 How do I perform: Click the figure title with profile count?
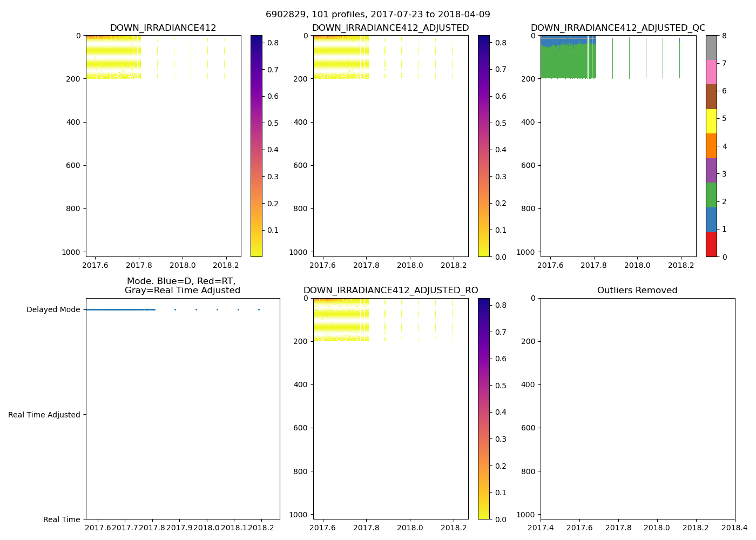coord(378,15)
